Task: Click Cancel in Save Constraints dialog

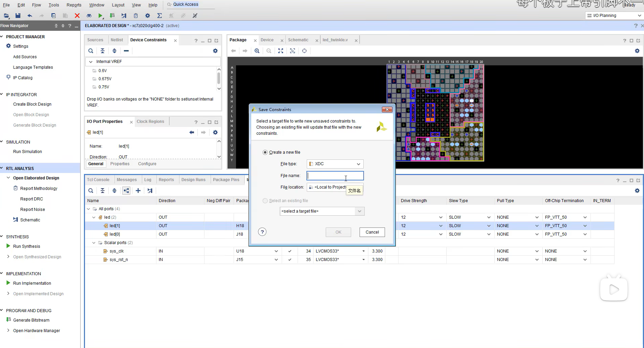Action: pyautogui.click(x=372, y=232)
